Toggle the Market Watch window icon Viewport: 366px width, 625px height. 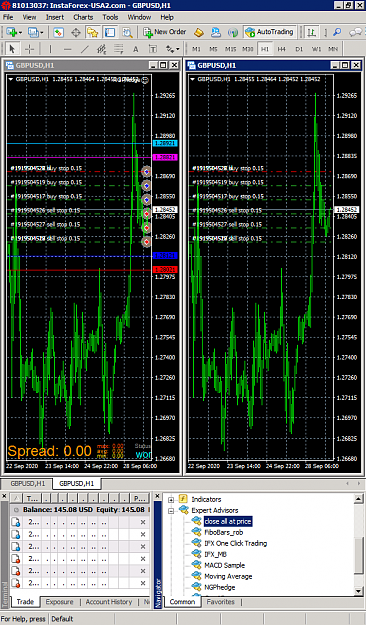[x=58, y=32]
